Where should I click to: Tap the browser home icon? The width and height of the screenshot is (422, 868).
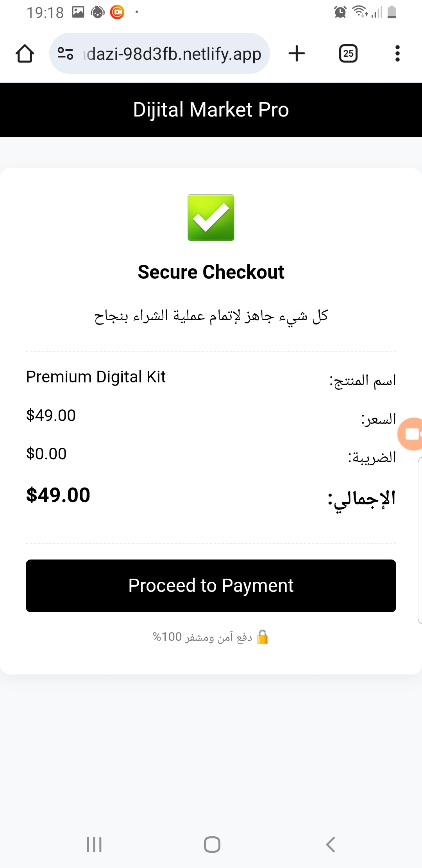pyautogui.click(x=25, y=54)
